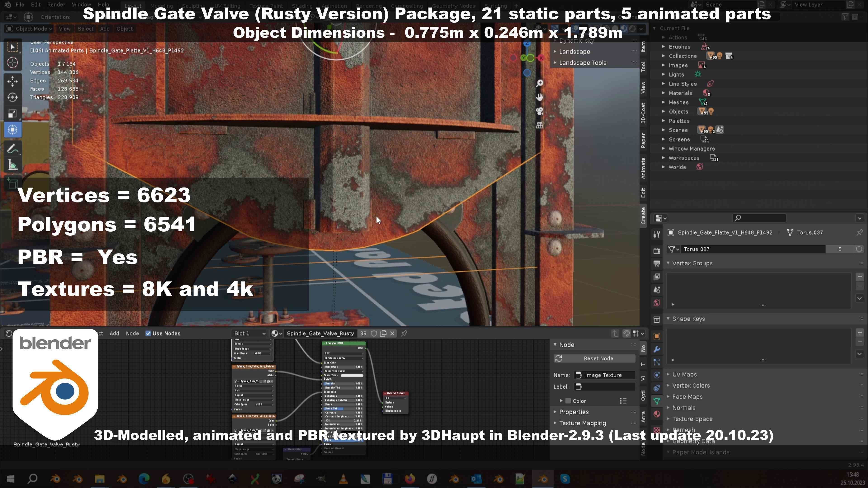Open the Render menu
Viewport: 868px width, 488px height.
[x=56, y=5]
